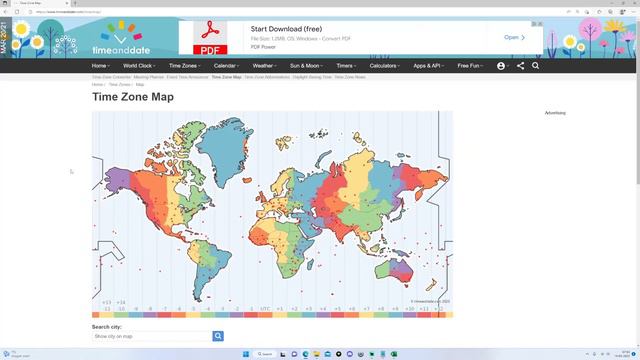
Task: Click the share icon in navbar
Action: 520,66
